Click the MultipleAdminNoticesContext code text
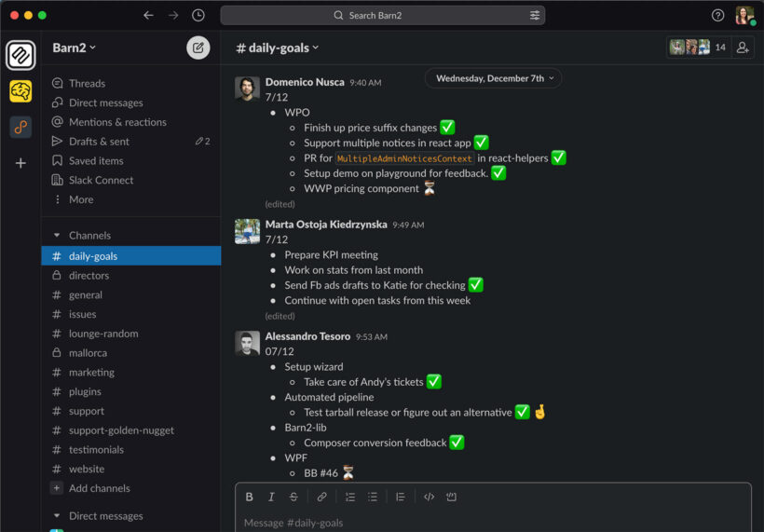The width and height of the screenshot is (764, 532). coord(404,158)
